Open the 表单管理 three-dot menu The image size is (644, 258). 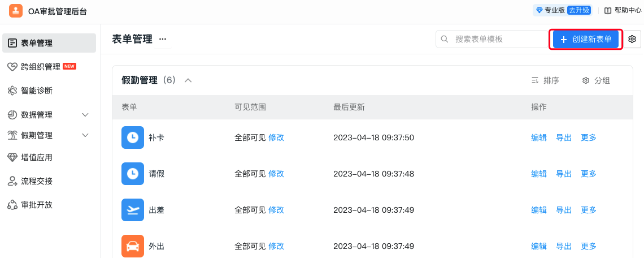[163, 39]
